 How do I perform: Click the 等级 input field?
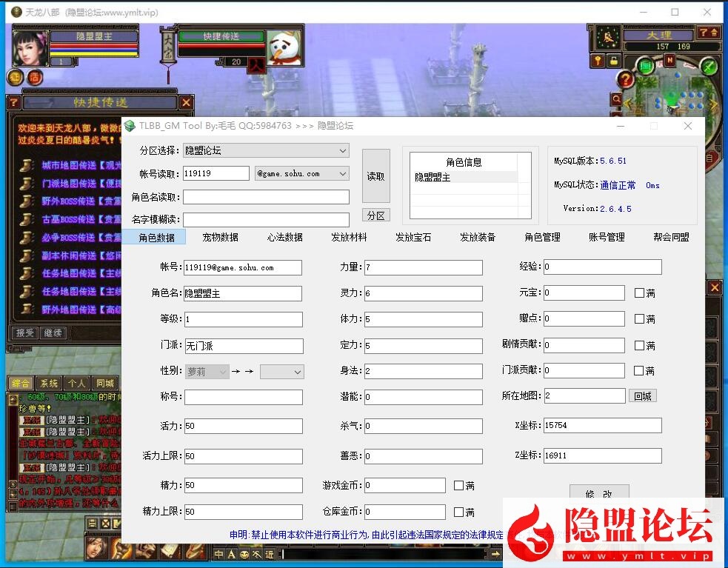point(244,319)
